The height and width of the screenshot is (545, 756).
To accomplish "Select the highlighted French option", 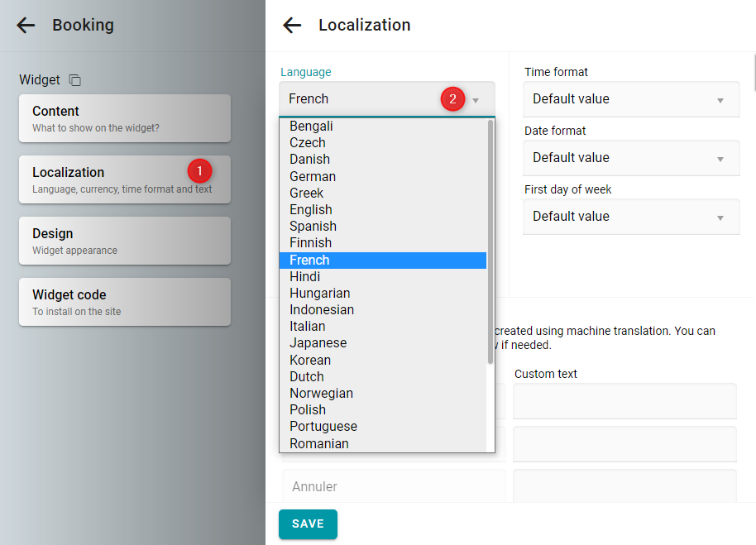I will tap(383, 261).
